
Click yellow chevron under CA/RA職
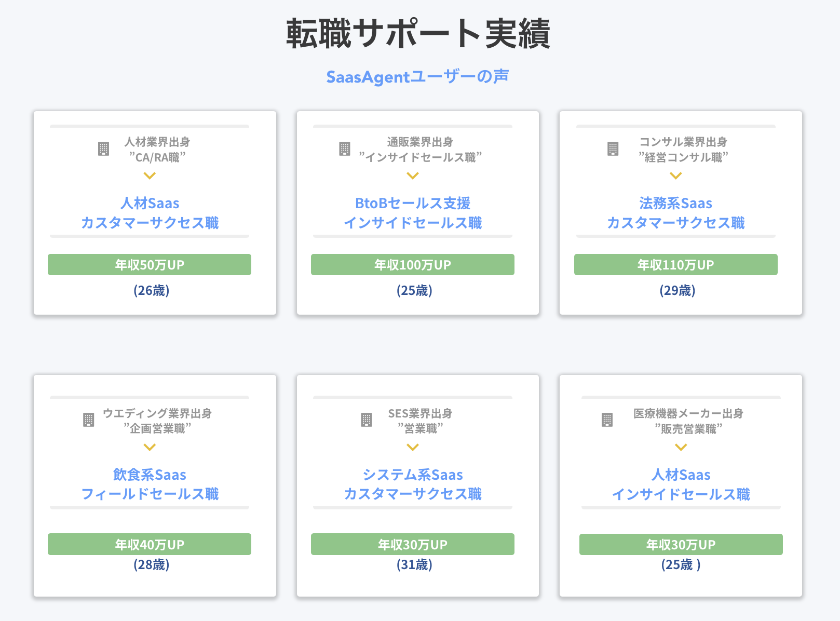(150, 176)
